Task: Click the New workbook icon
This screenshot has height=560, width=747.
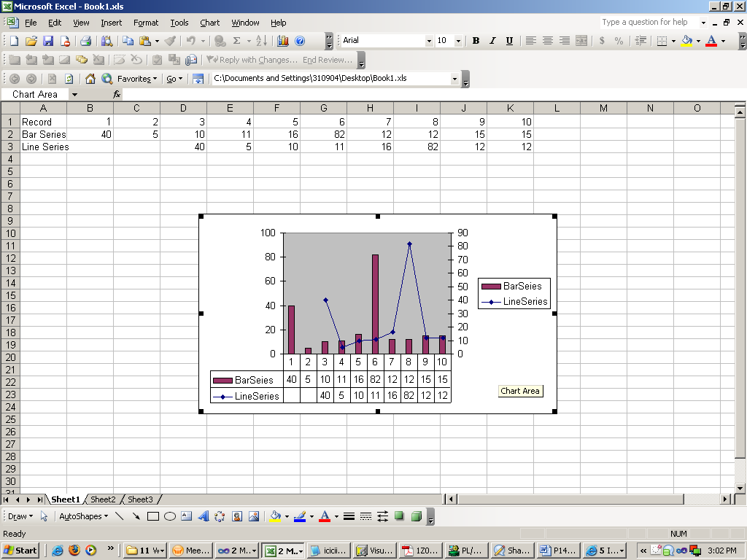Action: coord(15,41)
